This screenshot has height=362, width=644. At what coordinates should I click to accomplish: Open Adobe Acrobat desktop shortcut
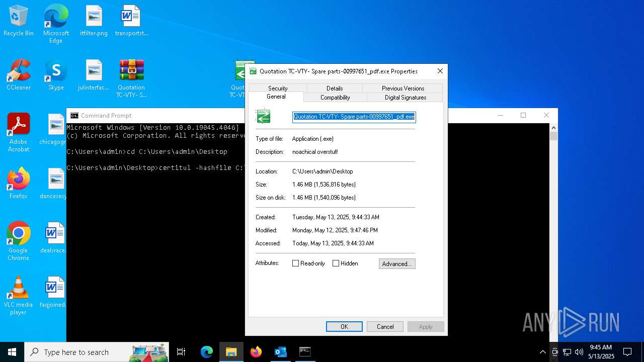click(19, 133)
